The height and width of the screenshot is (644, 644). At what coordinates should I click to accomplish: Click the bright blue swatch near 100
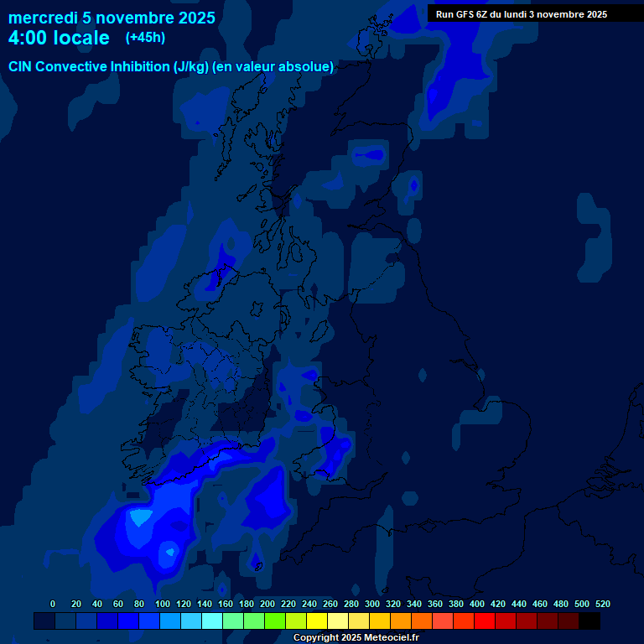pyautogui.click(x=149, y=621)
